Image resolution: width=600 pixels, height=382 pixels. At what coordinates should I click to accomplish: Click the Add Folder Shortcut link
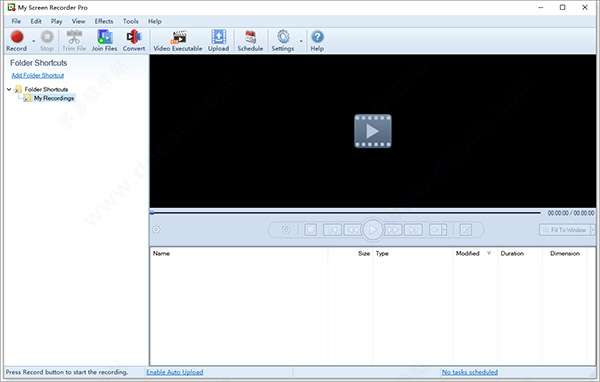coord(38,75)
